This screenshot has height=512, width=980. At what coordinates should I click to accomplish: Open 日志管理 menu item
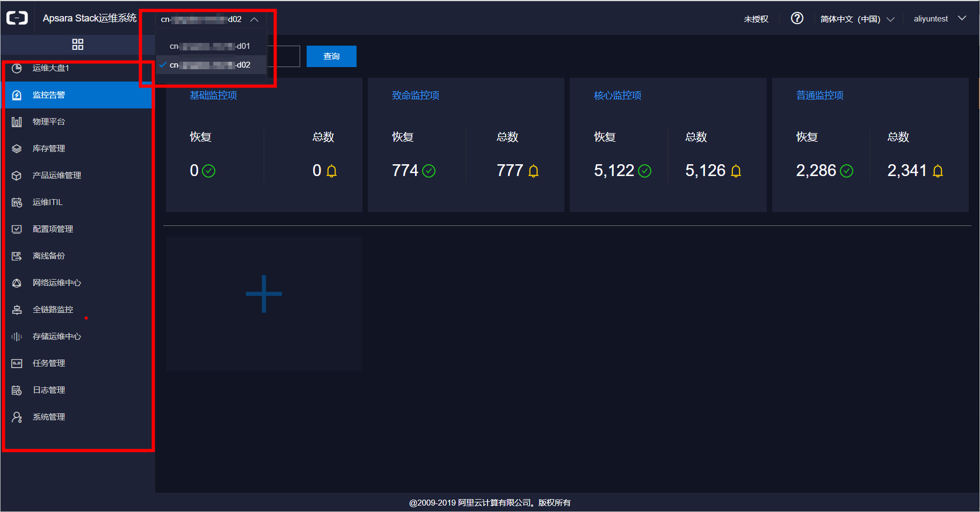tap(78, 390)
